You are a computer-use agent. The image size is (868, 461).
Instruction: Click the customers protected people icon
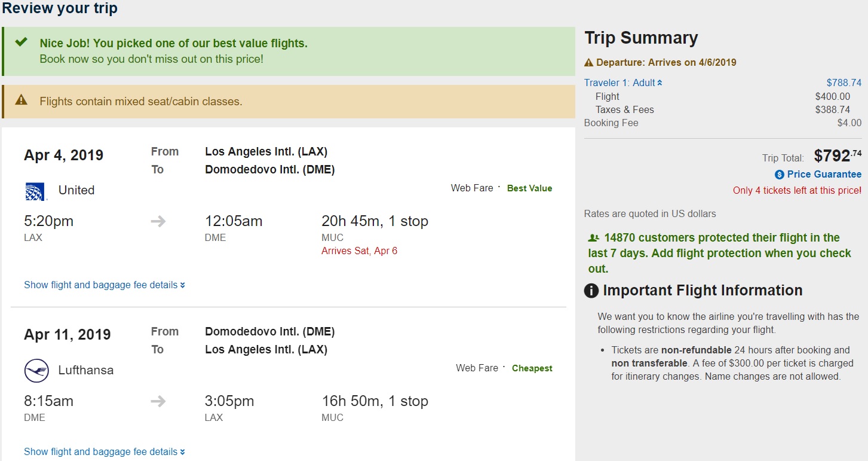(x=593, y=237)
